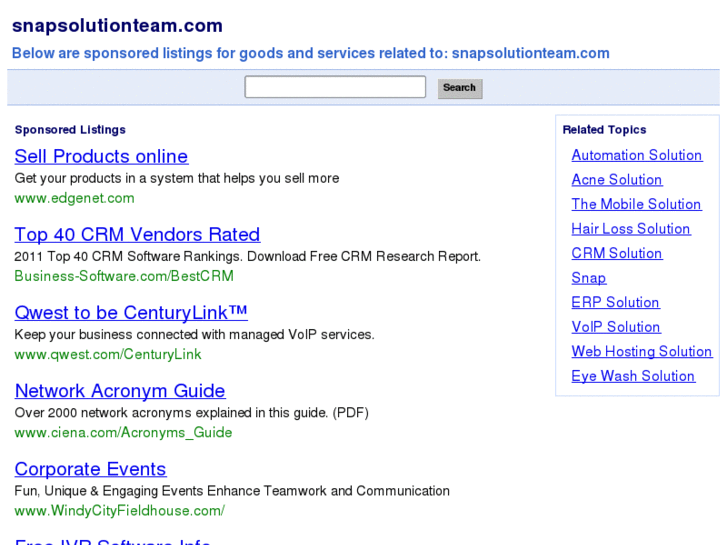Click the www.ciena.com/Acronyms_Guide URL
The image size is (727, 545).
(x=123, y=432)
